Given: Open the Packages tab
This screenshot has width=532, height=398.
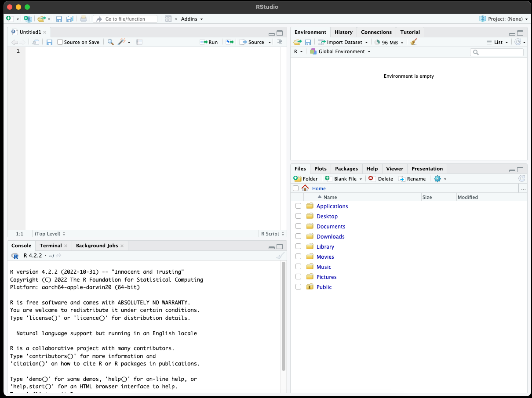Looking at the screenshot, I should (346, 169).
